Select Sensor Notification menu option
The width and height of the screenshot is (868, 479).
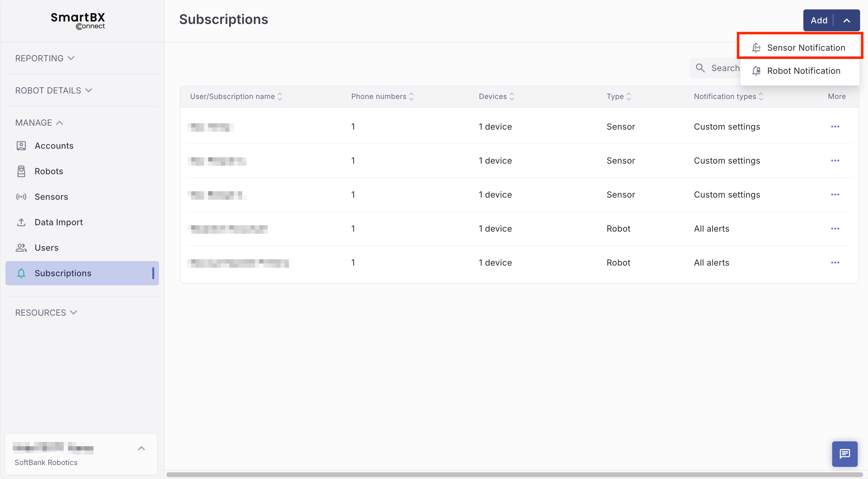pos(806,48)
